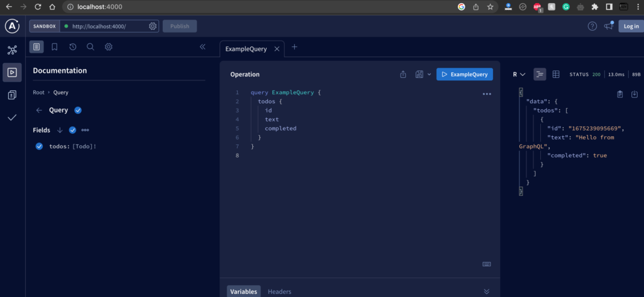This screenshot has height=297, width=644.
Task: Open the Checks checkmark icon in sidebar
Action: (12, 117)
